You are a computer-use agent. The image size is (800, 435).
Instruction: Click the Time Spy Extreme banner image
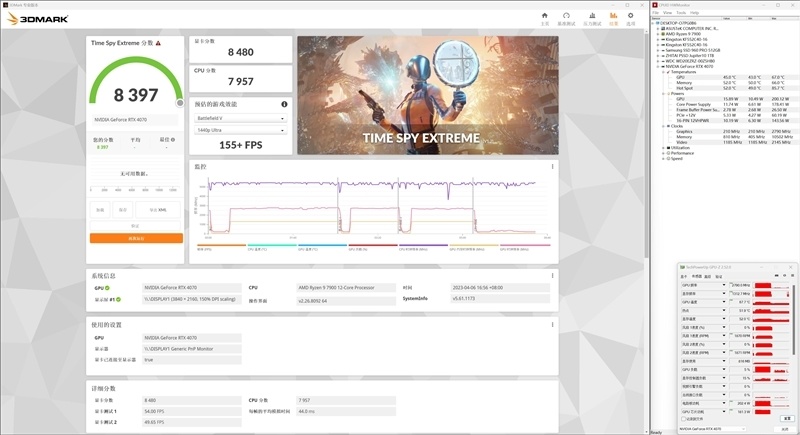pyautogui.click(x=428, y=95)
